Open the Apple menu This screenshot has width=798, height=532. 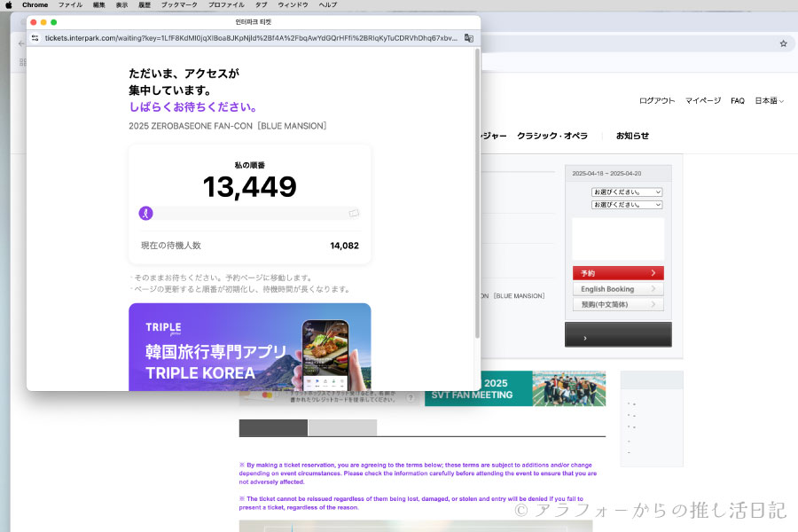[x=8, y=5]
